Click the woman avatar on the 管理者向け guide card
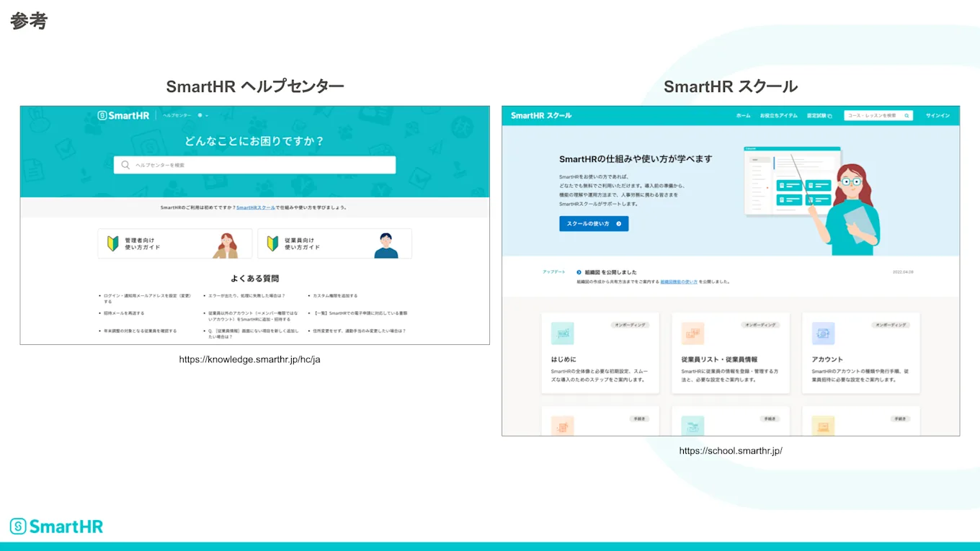This screenshot has height=551, width=980. tap(226, 245)
